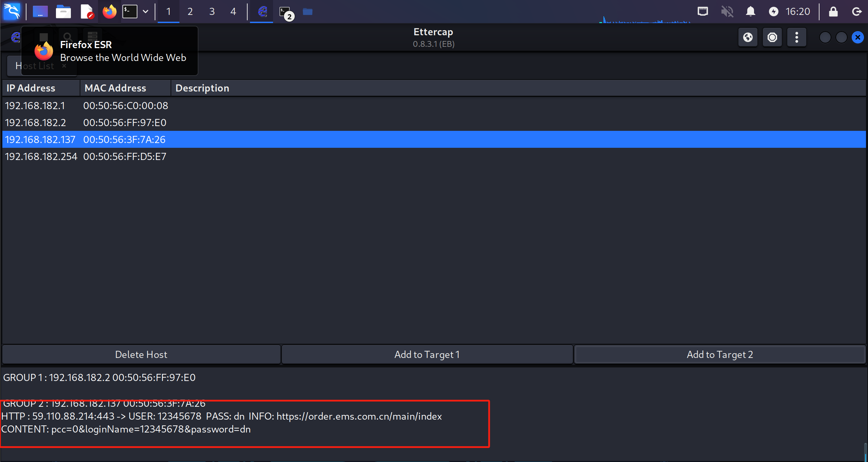868x462 pixels.
Task: Switch to workspace 4
Action: (233, 12)
